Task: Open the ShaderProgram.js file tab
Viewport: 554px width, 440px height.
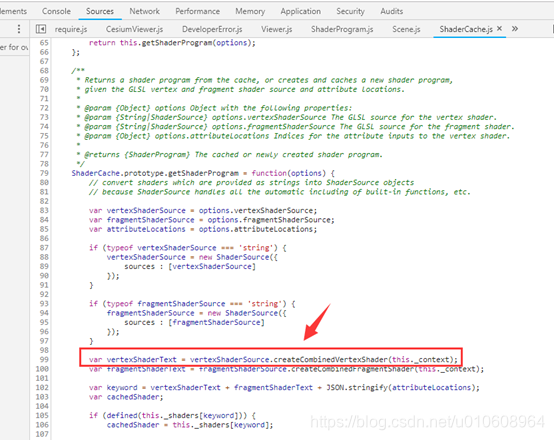Action: coord(342,29)
